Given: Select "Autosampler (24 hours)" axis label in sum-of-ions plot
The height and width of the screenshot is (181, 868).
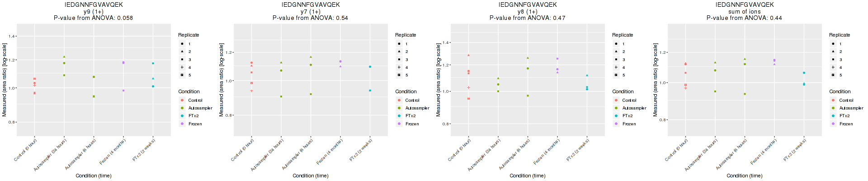Looking at the screenshot, I should pyautogui.click(x=701, y=155).
